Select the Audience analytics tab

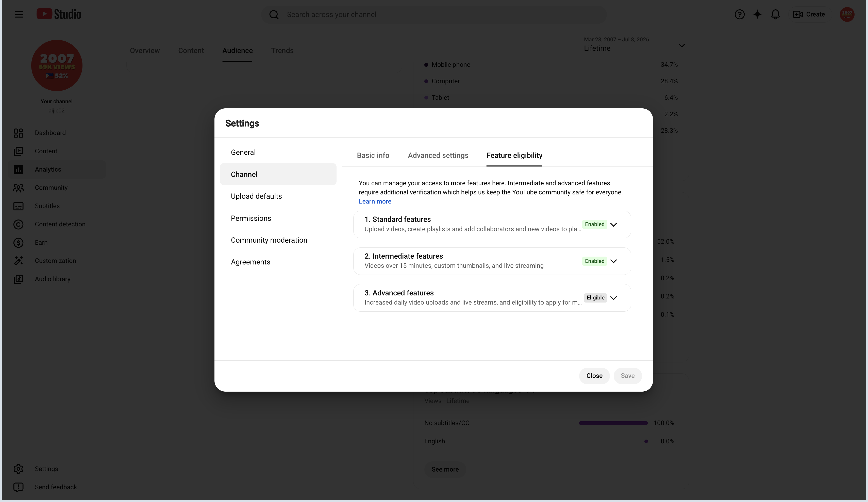(237, 51)
